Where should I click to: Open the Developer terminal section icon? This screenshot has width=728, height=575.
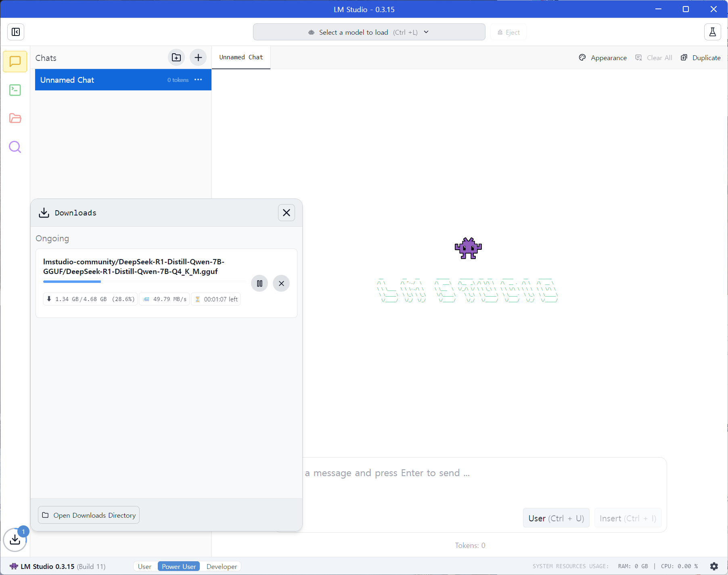15,90
